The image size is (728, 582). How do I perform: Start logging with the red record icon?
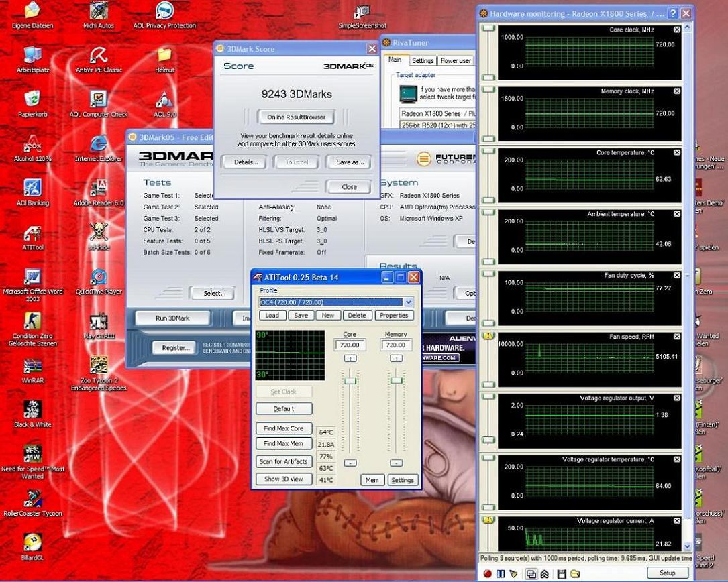point(487,574)
